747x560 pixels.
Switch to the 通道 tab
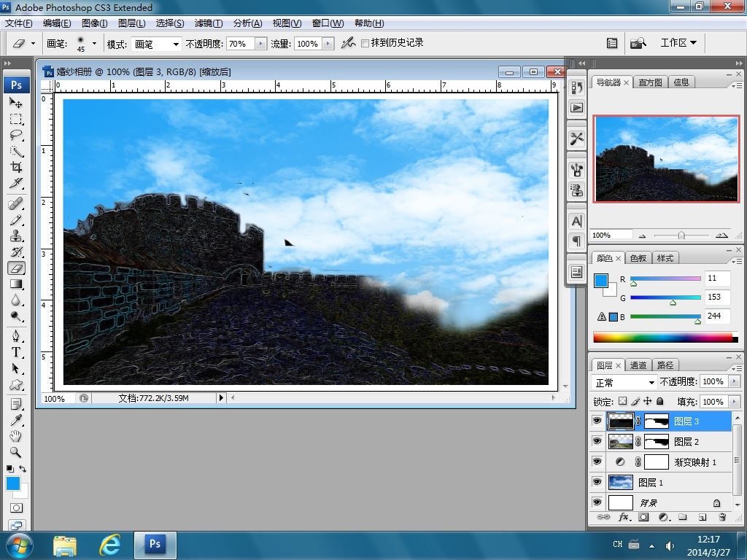pos(638,365)
